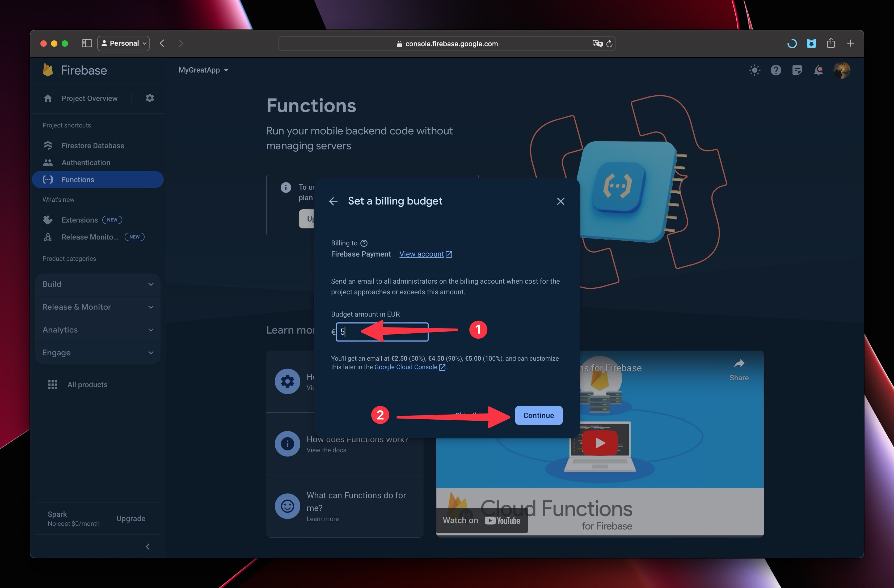
Task: Open What can Functions do smiley icon
Action: 287,506
